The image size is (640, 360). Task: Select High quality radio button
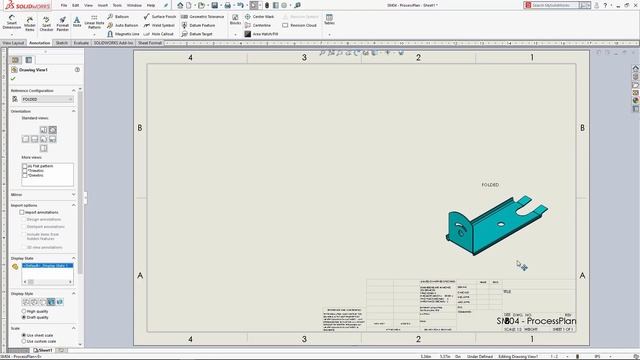coord(24,311)
